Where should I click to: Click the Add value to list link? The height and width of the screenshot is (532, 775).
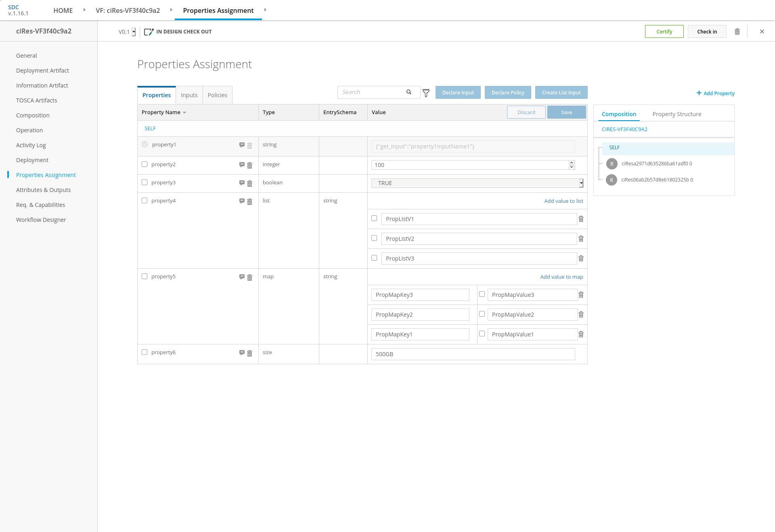[x=563, y=201]
